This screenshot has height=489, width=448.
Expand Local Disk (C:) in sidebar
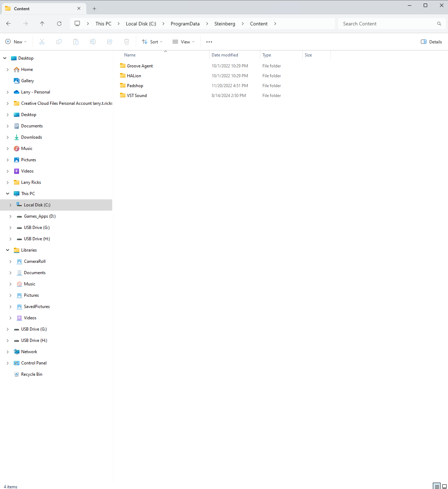pos(10,205)
